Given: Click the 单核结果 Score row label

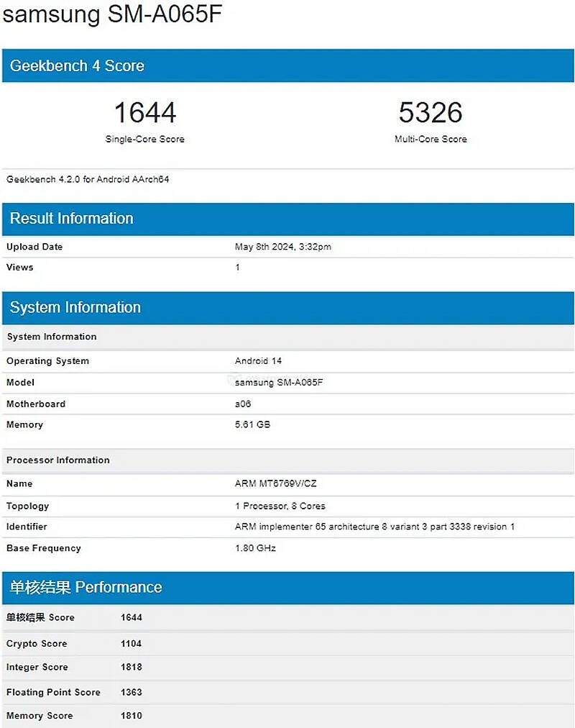Looking at the screenshot, I should click(x=40, y=617).
